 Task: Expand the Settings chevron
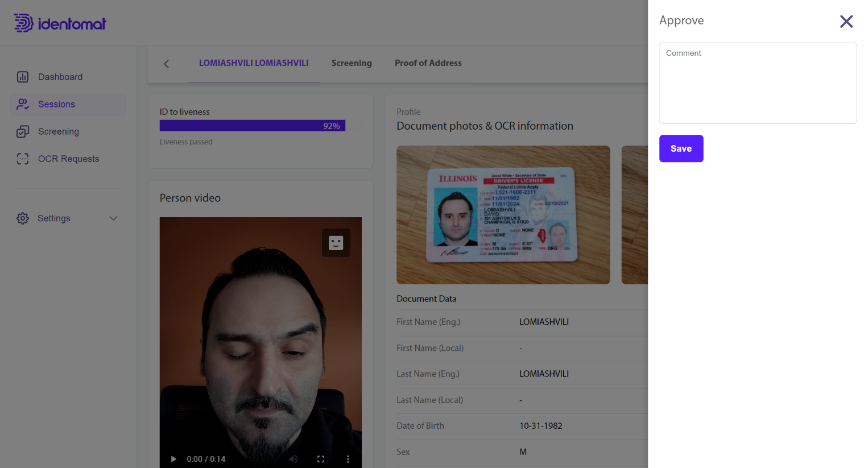[113, 218]
